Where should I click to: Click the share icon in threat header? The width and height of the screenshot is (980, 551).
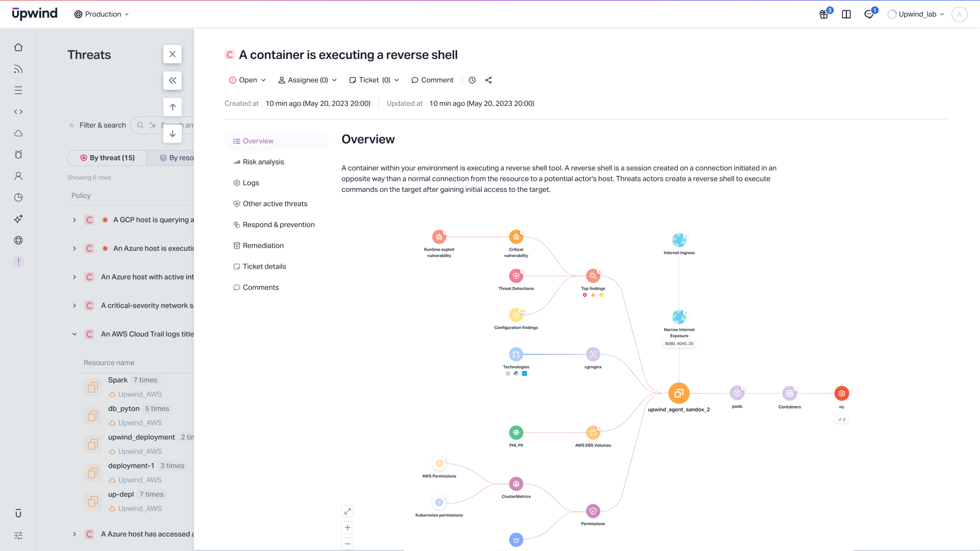(488, 80)
